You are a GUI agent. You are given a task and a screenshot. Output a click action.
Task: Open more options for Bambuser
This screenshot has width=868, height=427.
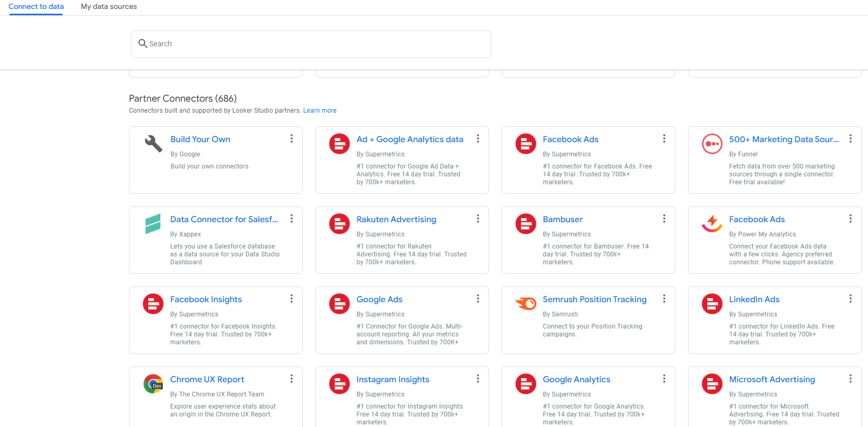(x=664, y=219)
